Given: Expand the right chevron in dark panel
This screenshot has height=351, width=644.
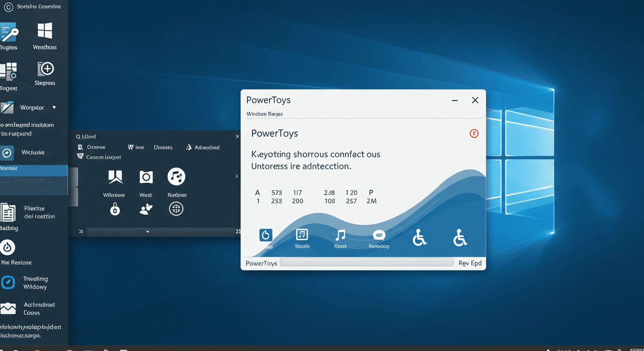Looking at the screenshot, I should 236,176.
